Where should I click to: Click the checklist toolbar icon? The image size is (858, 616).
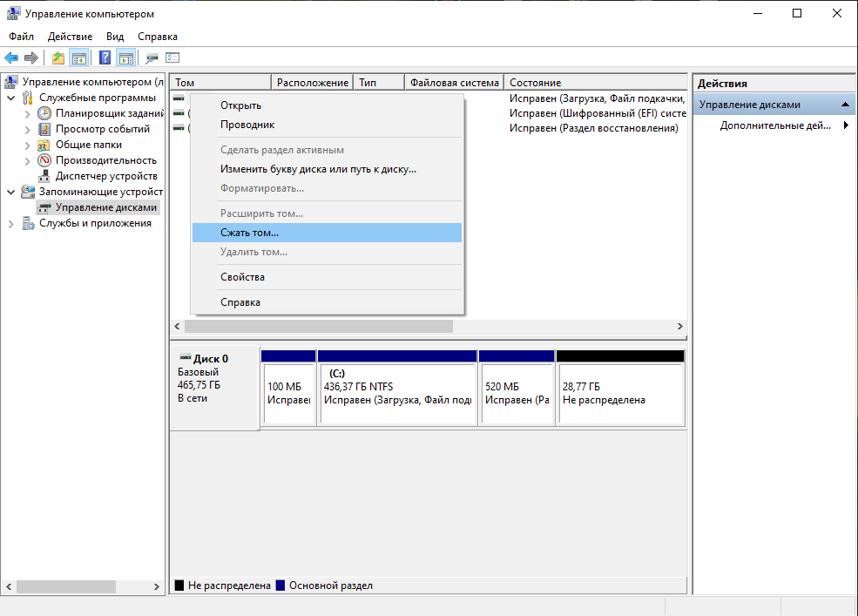coord(172,58)
